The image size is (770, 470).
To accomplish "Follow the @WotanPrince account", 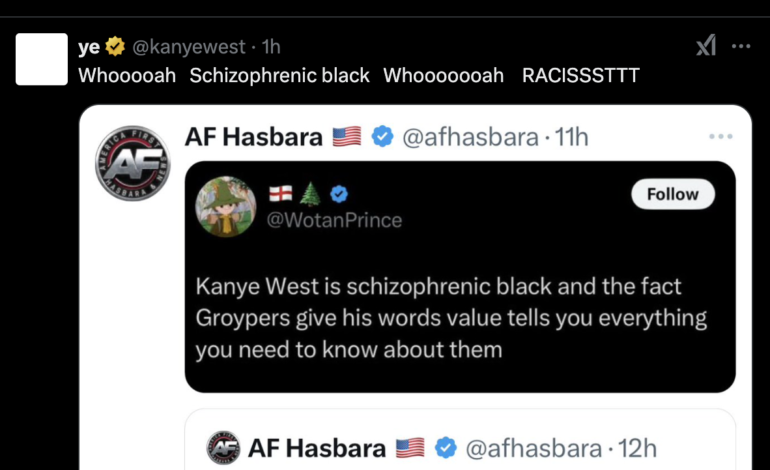I will tap(673, 194).
